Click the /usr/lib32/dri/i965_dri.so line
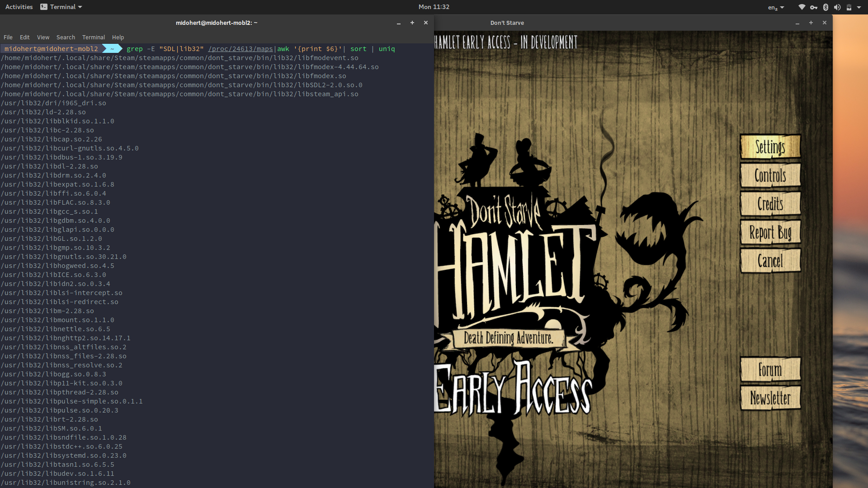 [53, 103]
